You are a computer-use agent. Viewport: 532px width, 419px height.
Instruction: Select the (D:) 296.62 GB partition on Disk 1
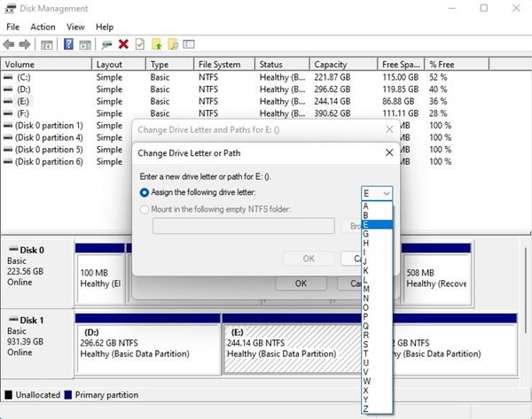click(x=147, y=342)
